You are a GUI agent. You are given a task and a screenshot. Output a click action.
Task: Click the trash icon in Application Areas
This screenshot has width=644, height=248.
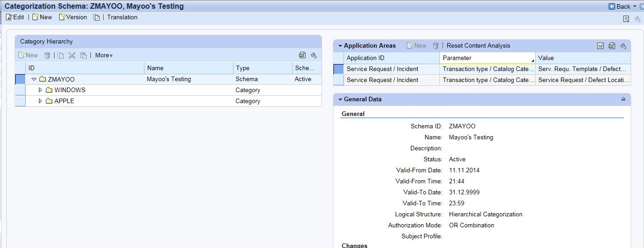point(436,45)
